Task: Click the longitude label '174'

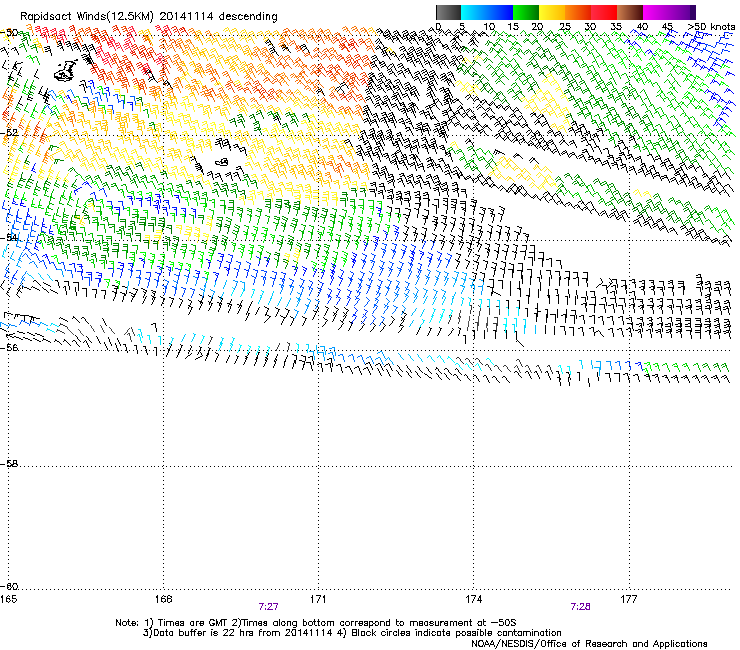Action: pyautogui.click(x=473, y=599)
